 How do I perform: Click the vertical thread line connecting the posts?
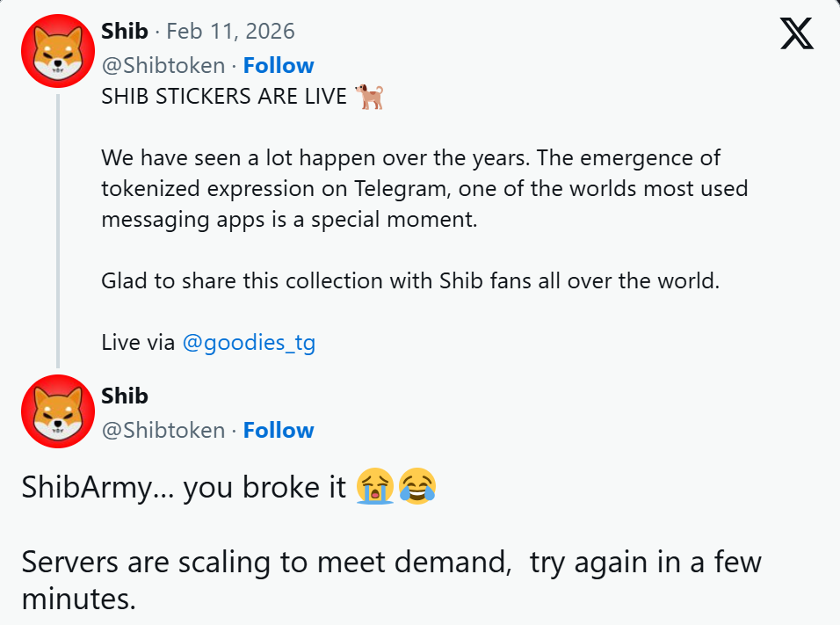(x=58, y=229)
